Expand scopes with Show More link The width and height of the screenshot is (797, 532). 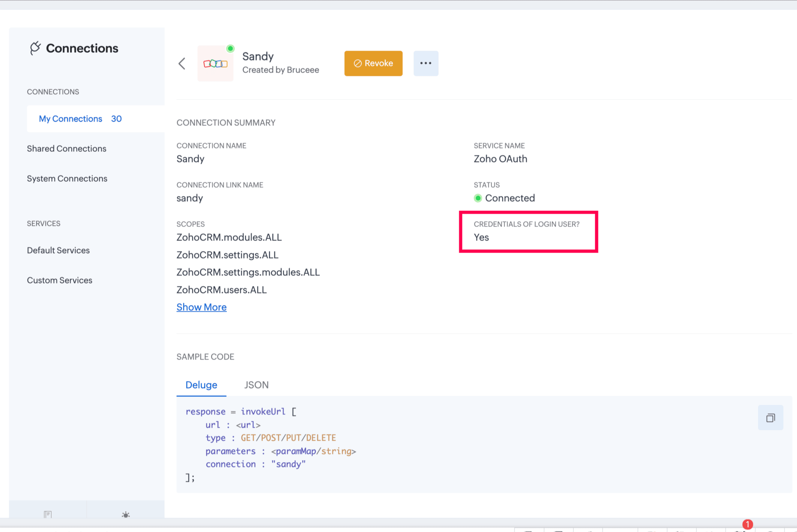click(201, 307)
